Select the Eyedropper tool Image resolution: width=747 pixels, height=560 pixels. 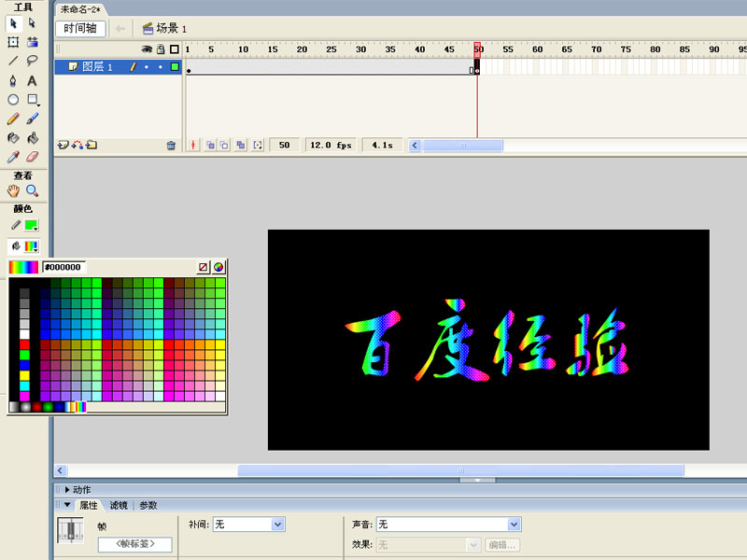[x=13, y=157]
